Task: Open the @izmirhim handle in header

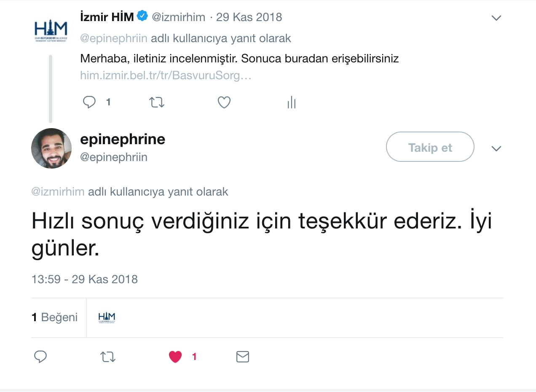Action: [x=178, y=17]
